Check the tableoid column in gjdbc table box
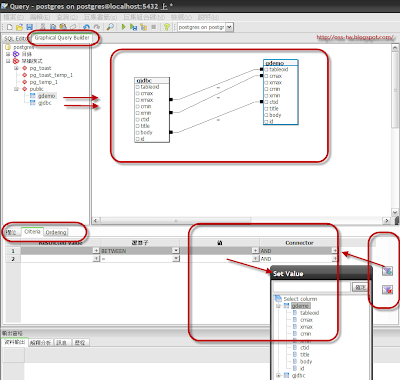400x380 pixels. pyautogui.click(x=137, y=87)
